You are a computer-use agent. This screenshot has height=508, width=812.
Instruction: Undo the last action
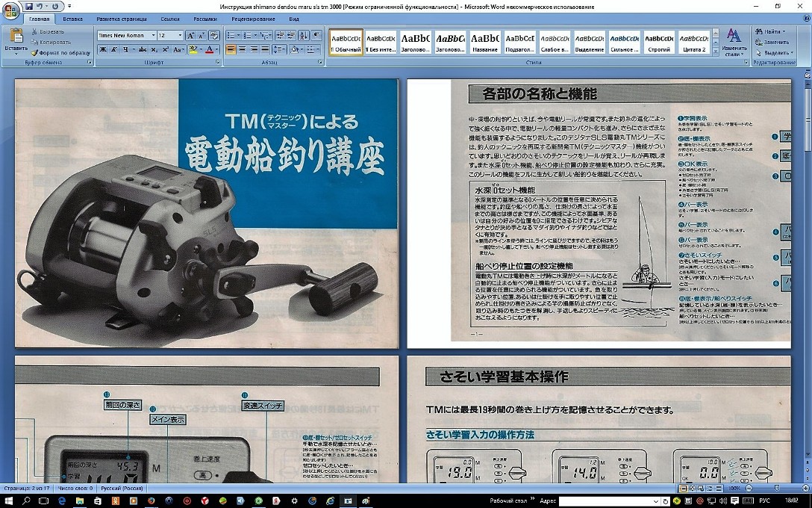[x=40, y=6]
